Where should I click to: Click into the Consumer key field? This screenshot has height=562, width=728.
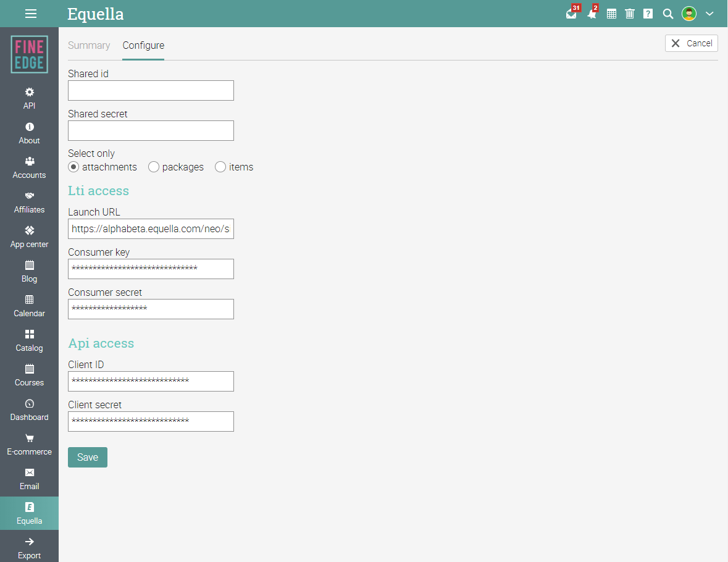(151, 269)
